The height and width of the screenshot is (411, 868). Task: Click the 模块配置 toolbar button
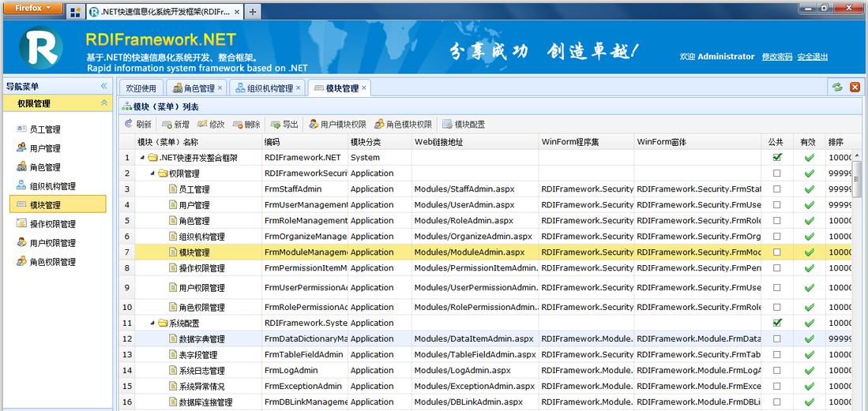tap(464, 125)
